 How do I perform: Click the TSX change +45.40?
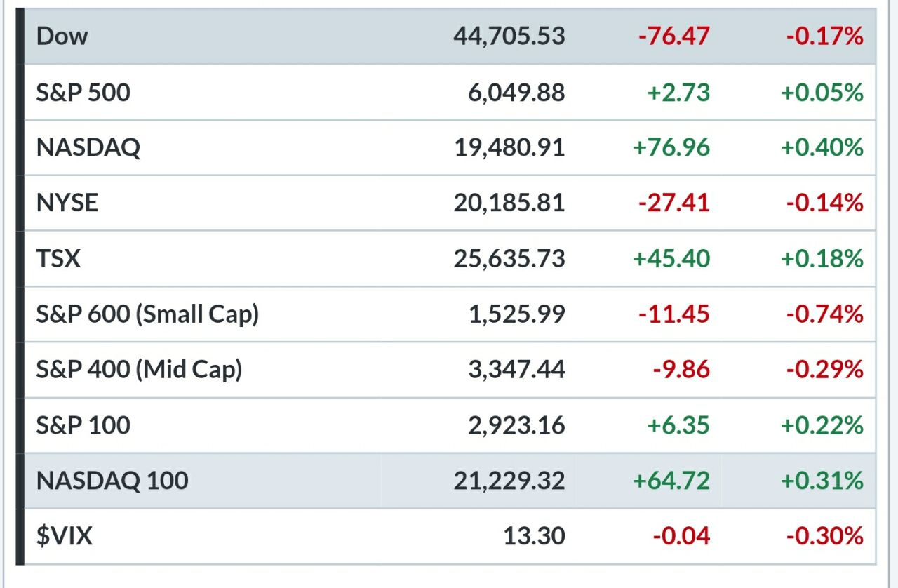click(x=671, y=258)
